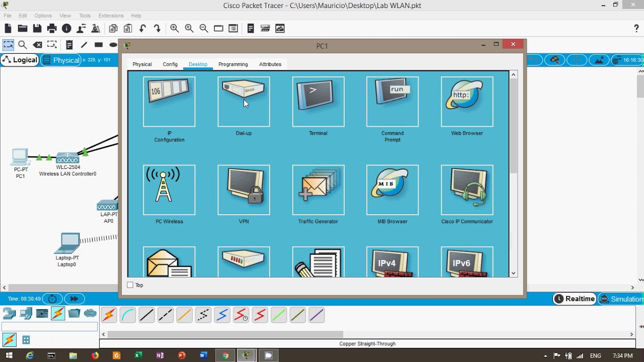Choose the Console cable connection
Viewport: 644px width, 362px height.
[128, 315]
